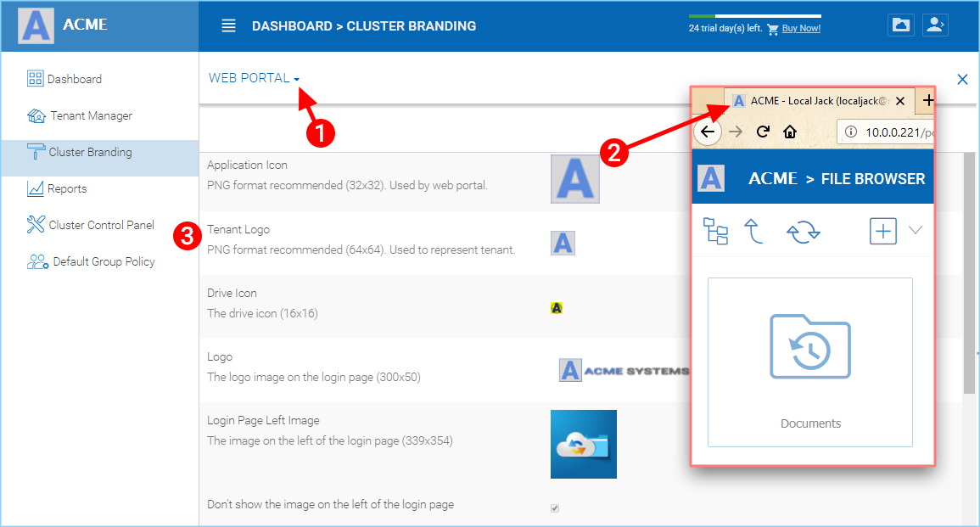
Task: Open Cluster Control Panel in the sidebar
Action: (91, 225)
